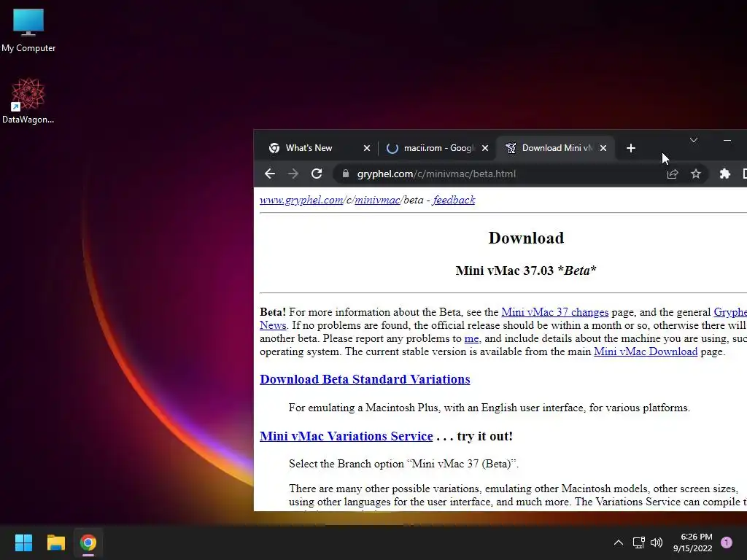
Task: Open Mini vMac Variations Service link
Action: (x=347, y=436)
